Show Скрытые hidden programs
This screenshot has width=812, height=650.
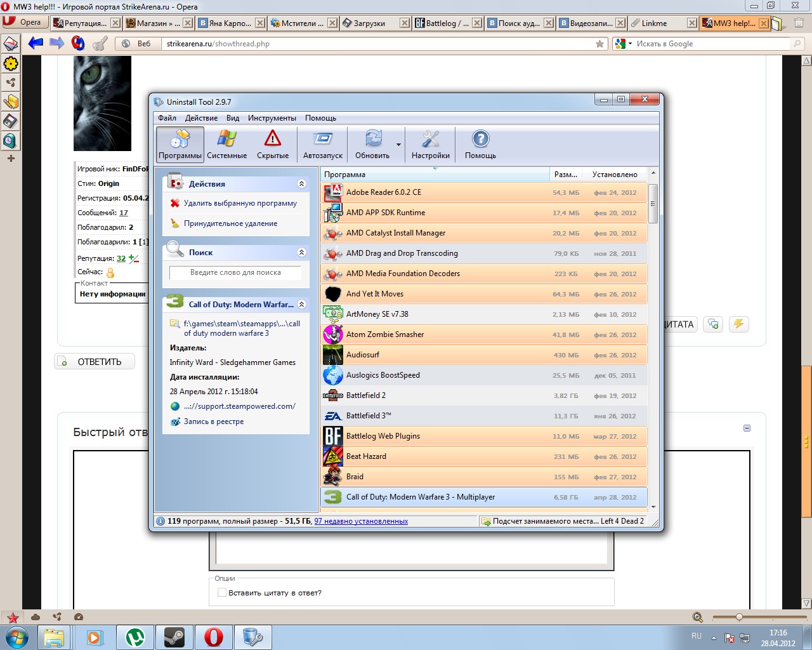(273, 144)
